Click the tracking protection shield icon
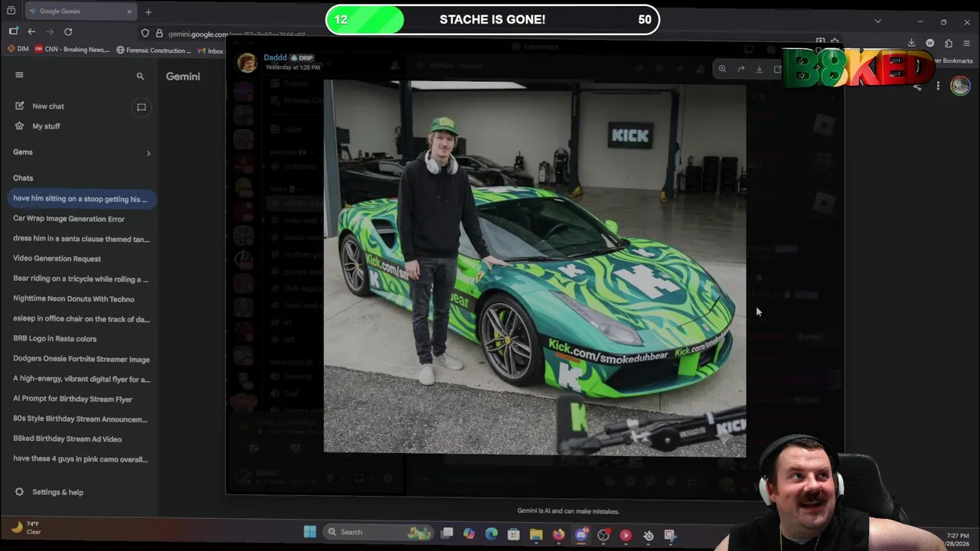 coord(145,33)
